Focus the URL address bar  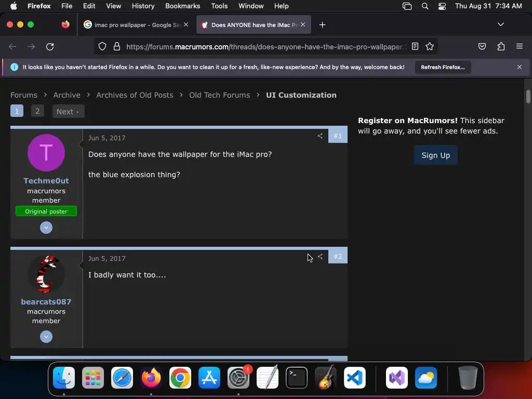click(x=265, y=47)
